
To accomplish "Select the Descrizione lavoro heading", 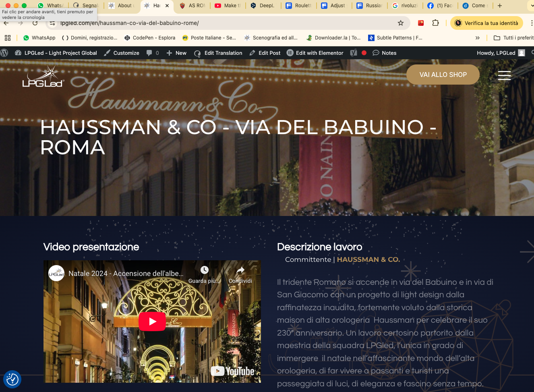I will coord(320,247).
